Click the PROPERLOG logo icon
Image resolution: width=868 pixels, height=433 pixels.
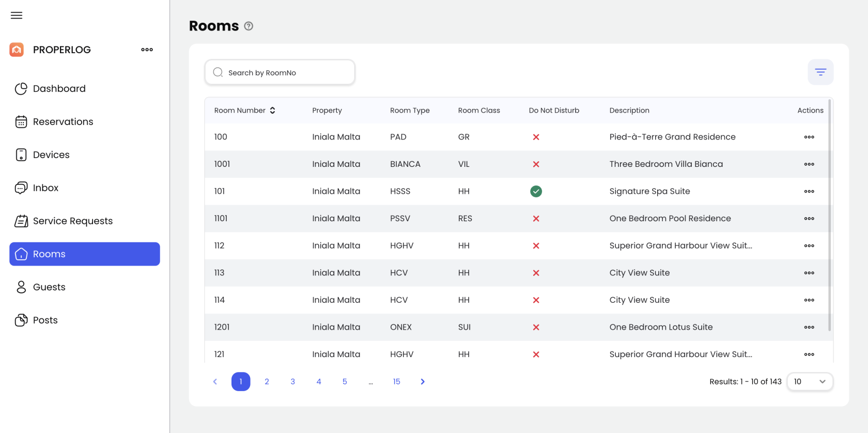[17, 50]
